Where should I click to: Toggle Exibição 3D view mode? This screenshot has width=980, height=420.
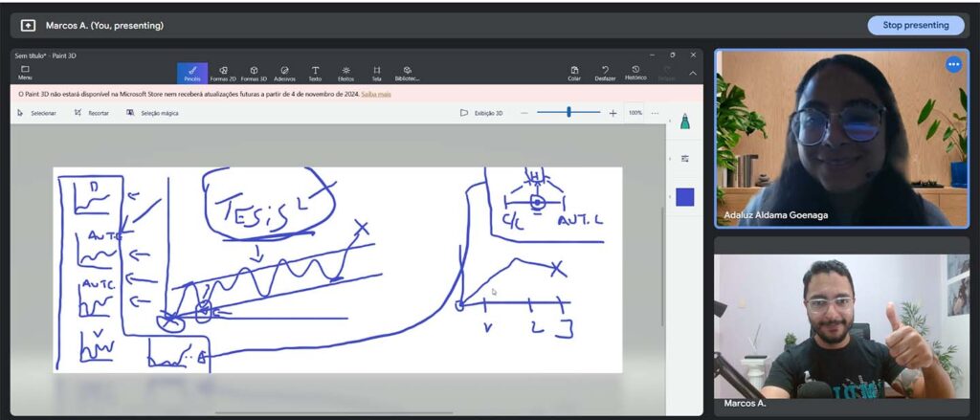[x=480, y=113]
